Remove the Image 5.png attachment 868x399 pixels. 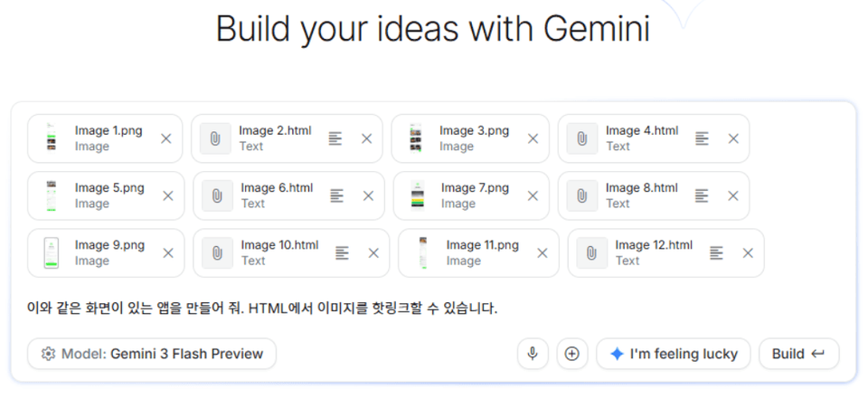(168, 195)
